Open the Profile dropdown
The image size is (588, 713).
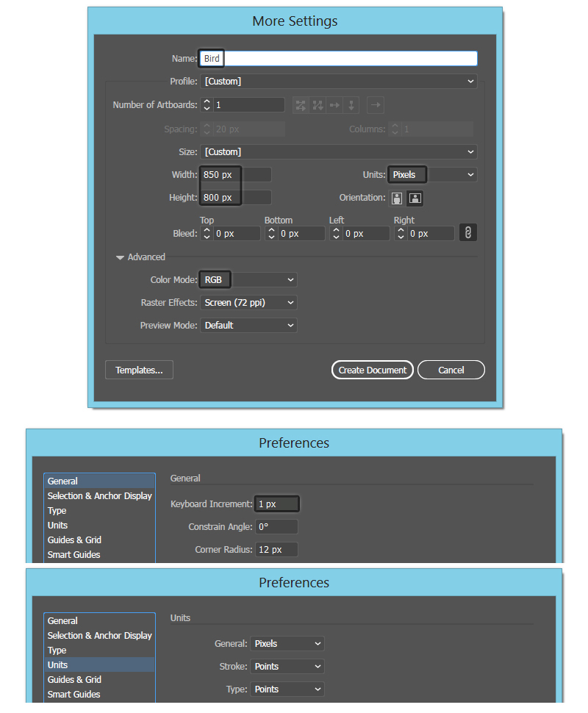click(x=338, y=82)
